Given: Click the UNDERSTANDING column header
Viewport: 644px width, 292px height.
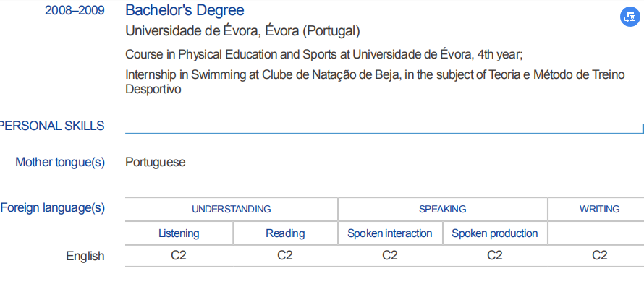Looking at the screenshot, I should coord(231,209).
